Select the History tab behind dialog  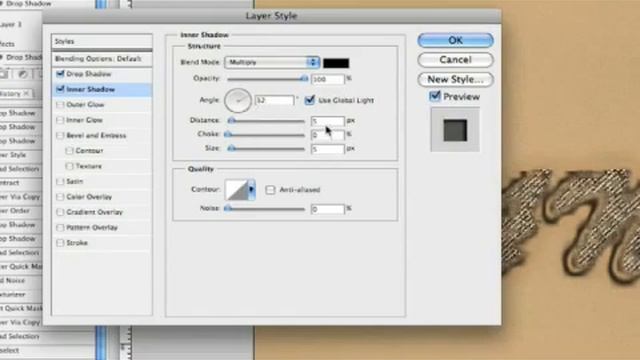point(16,93)
